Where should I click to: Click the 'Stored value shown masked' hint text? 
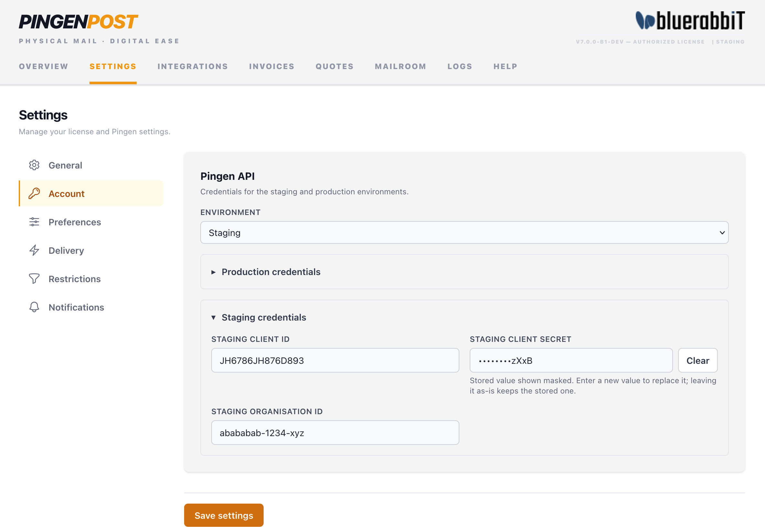(x=593, y=385)
